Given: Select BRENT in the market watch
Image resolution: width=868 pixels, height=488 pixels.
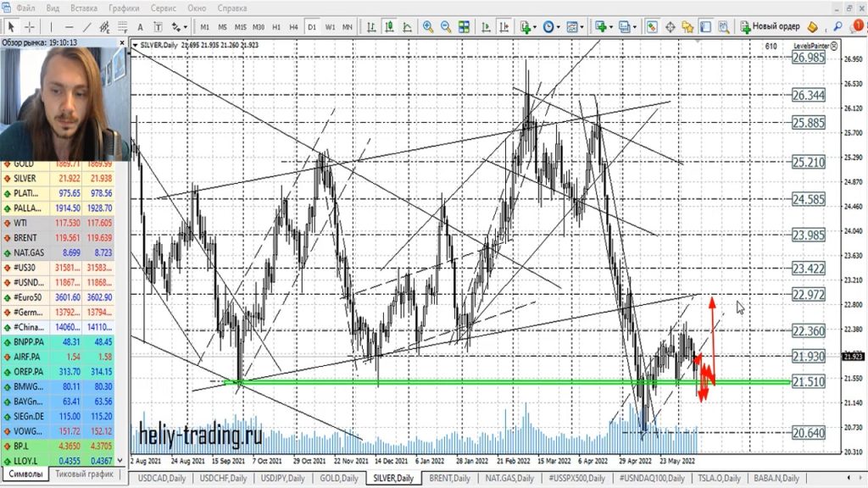Looking at the screenshot, I should coord(25,240).
